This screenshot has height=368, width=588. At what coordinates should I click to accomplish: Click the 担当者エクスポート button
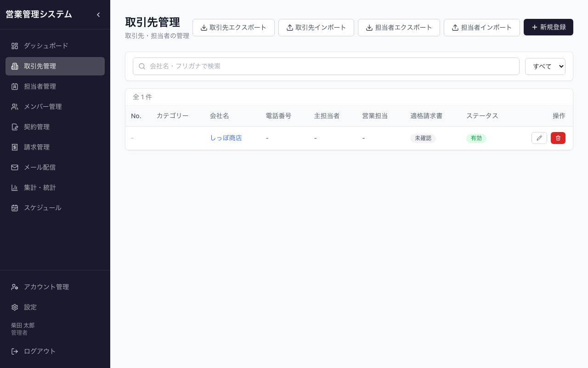399,28
